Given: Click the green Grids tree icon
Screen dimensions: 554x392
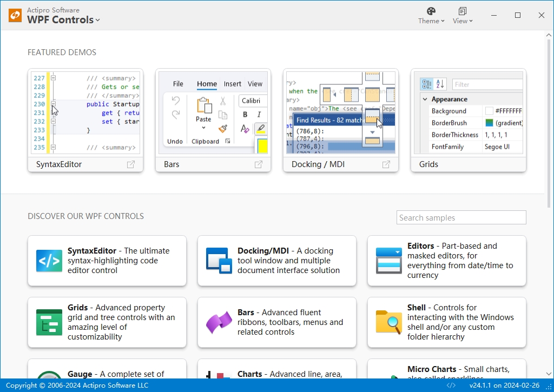Looking at the screenshot, I should (x=49, y=322).
